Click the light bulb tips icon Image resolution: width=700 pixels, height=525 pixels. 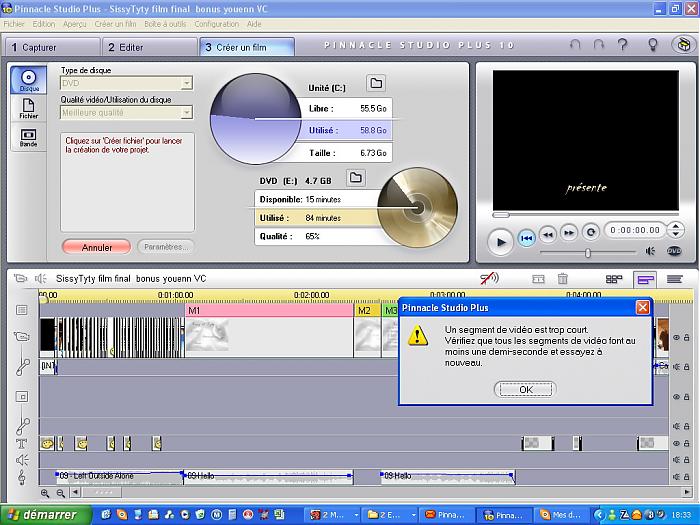[x=653, y=44]
